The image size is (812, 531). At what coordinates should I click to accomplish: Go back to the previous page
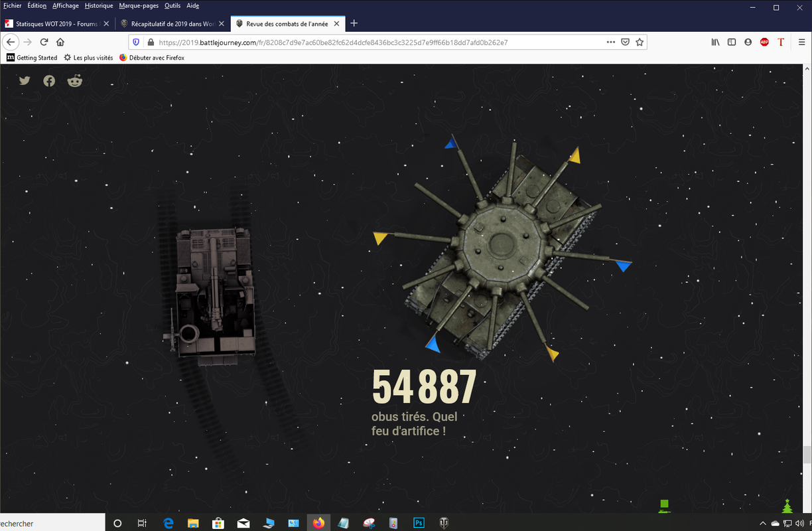[x=11, y=42]
